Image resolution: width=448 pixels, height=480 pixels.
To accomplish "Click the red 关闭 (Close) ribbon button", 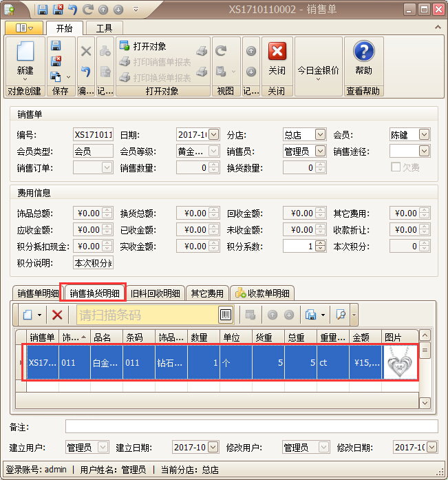I will click(277, 54).
